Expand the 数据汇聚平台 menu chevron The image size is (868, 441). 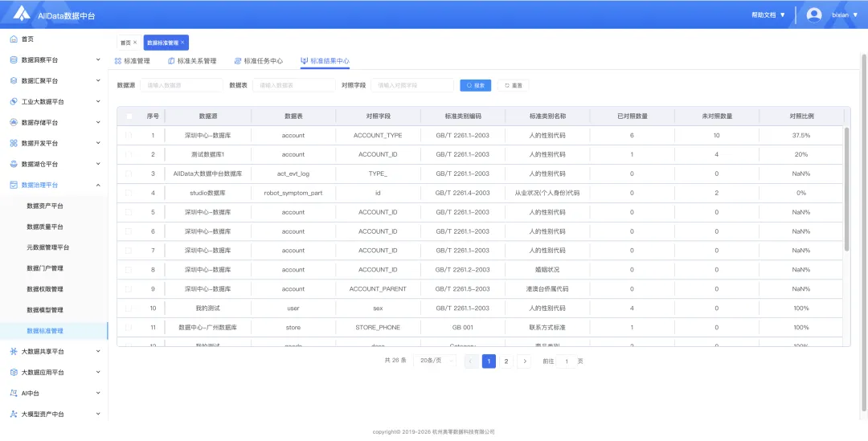click(98, 81)
